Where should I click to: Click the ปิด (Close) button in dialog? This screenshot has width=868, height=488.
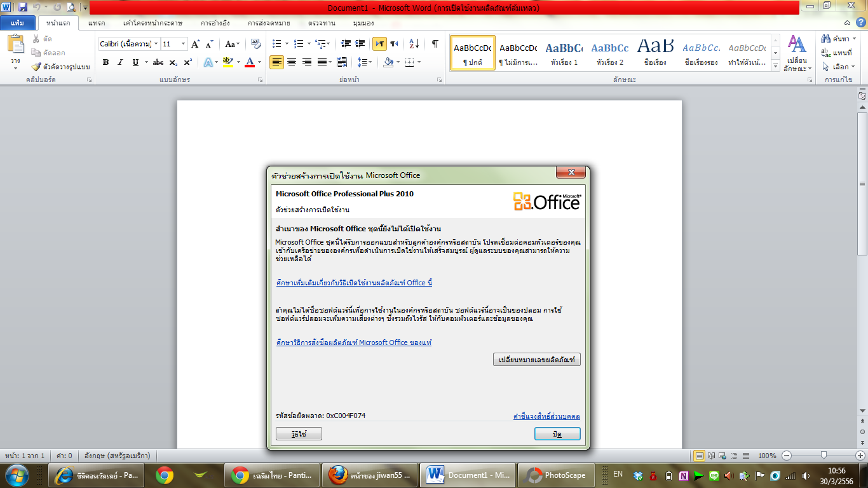[x=557, y=433]
